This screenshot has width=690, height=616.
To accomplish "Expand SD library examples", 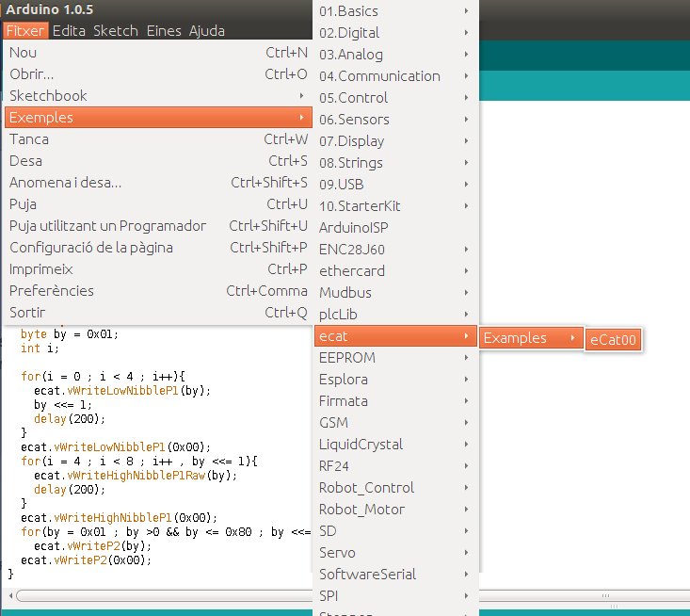I will coord(395,530).
